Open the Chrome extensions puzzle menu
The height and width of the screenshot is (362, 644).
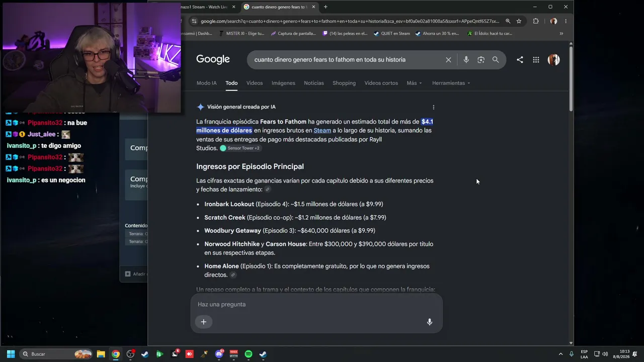coord(536,21)
